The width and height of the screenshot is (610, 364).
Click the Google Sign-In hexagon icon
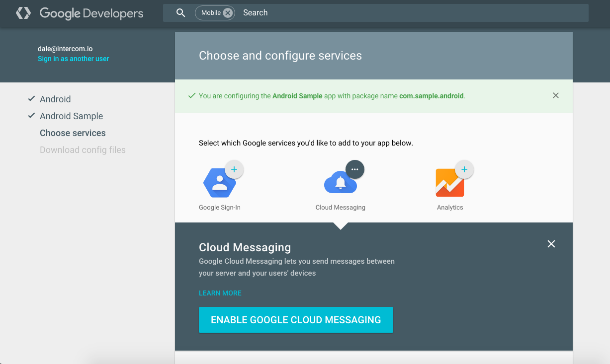[219, 183]
